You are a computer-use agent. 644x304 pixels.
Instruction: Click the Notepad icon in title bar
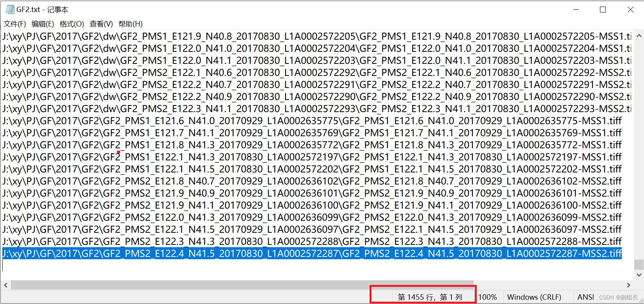(x=9, y=9)
